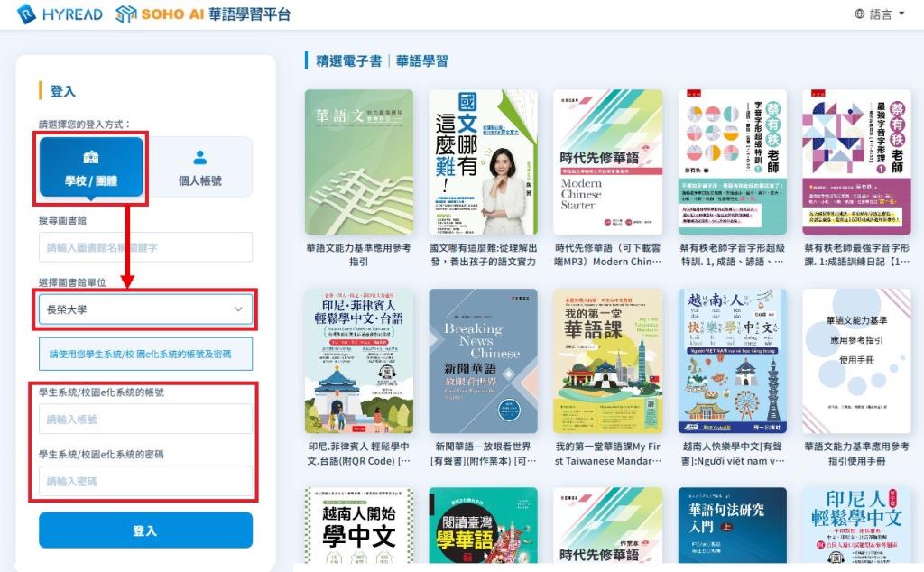Click title link 蔡有秩老師最強字音字形課
Screen dimensions: 924x572
[857, 254]
